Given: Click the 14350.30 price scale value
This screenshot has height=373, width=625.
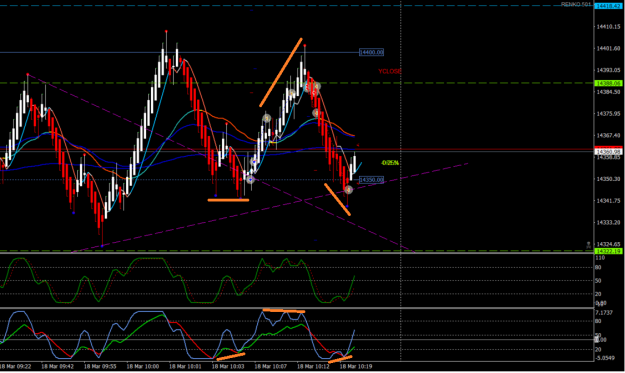Looking at the screenshot, I should coord(608,179).
